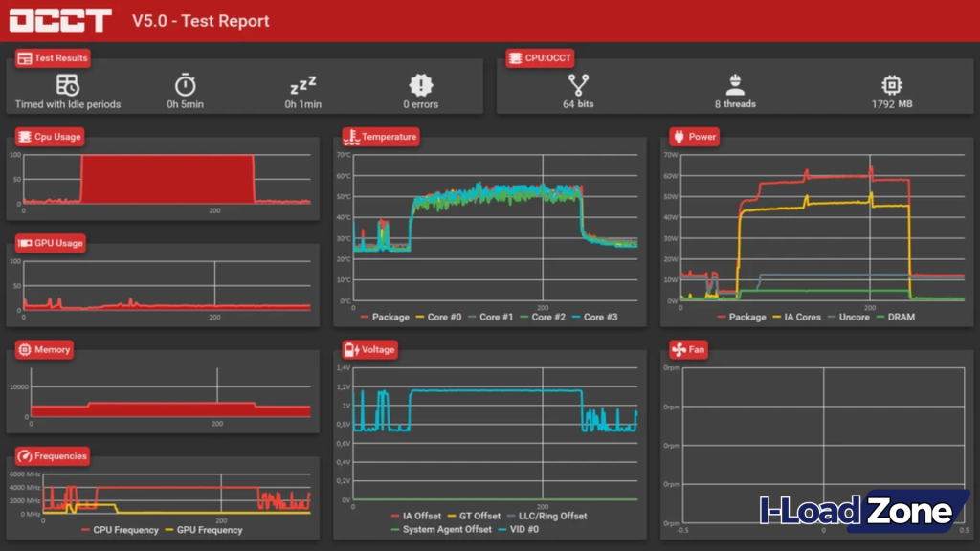Click the cyan VID voltage plateau line
Viewport: 980px width, 551px height.
(x=496, y=391)
